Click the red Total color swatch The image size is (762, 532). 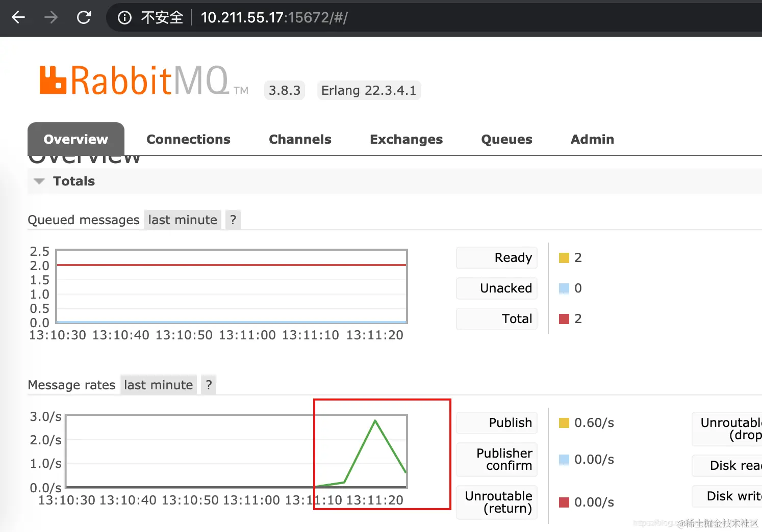tap(564, 319)
